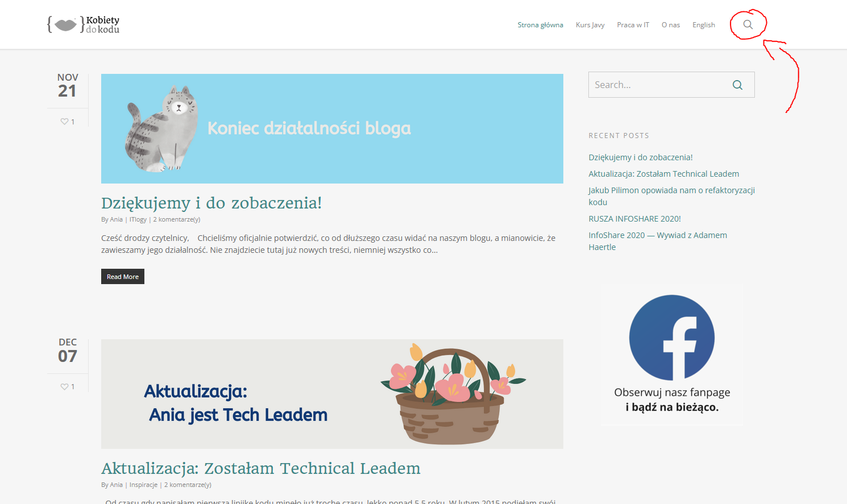Open recent post Jakub Pilimon o refaktoryzacji kodu
The width and height of the screenshot is (847, 504).
pos(671,196)
